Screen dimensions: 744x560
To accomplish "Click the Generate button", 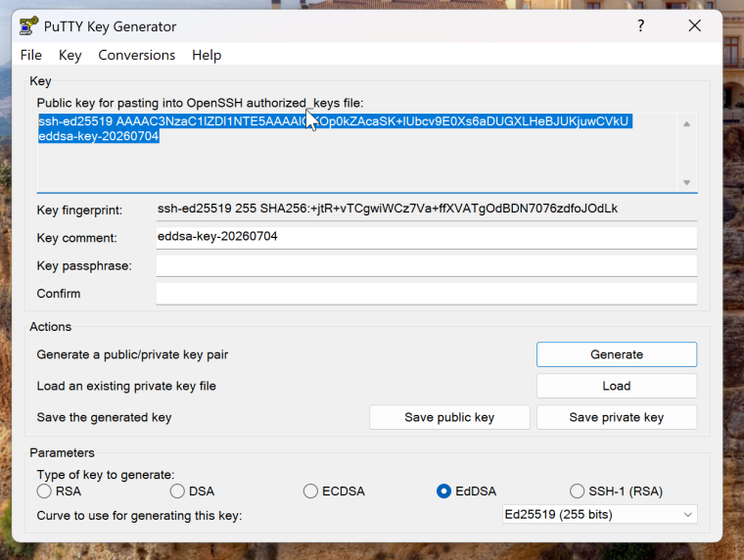I will [x=617, y=354].
